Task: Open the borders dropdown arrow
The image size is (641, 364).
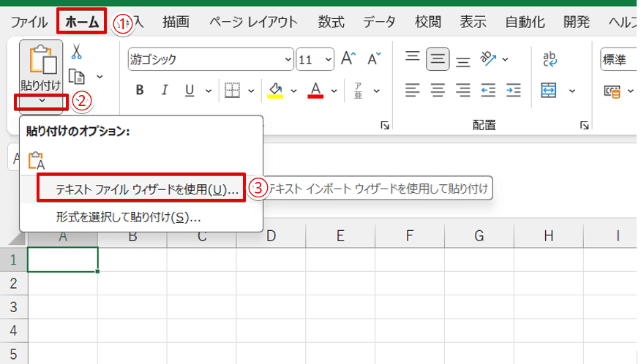Action: tap(252, 91)
